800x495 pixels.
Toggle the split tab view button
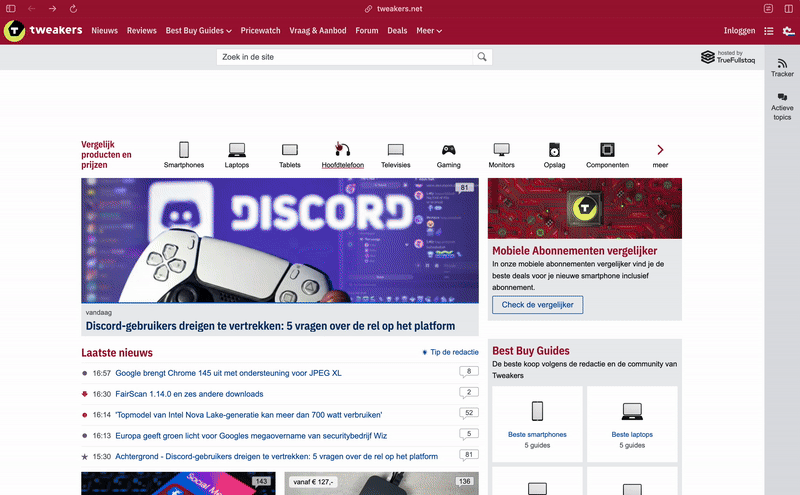coord(789,8)
